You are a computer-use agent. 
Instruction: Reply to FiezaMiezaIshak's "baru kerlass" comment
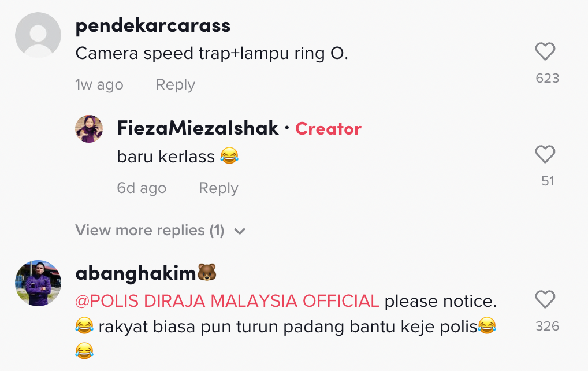(218, 188)
